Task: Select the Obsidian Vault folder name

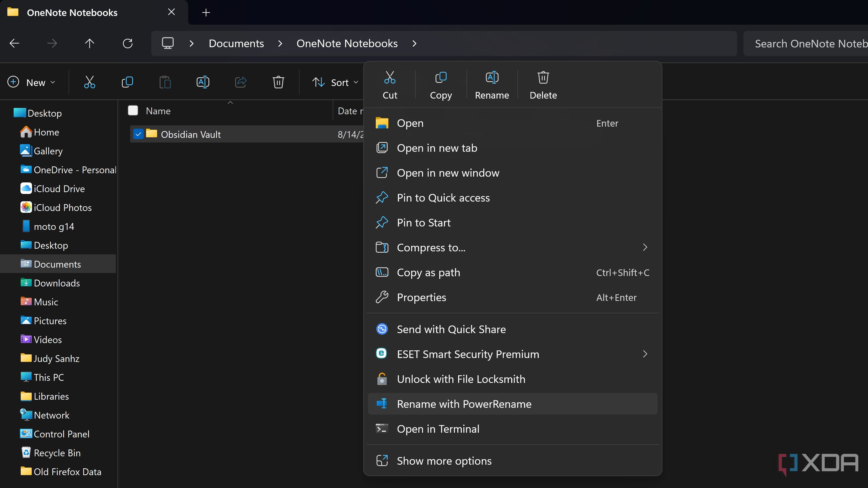Action: [191, 134]
